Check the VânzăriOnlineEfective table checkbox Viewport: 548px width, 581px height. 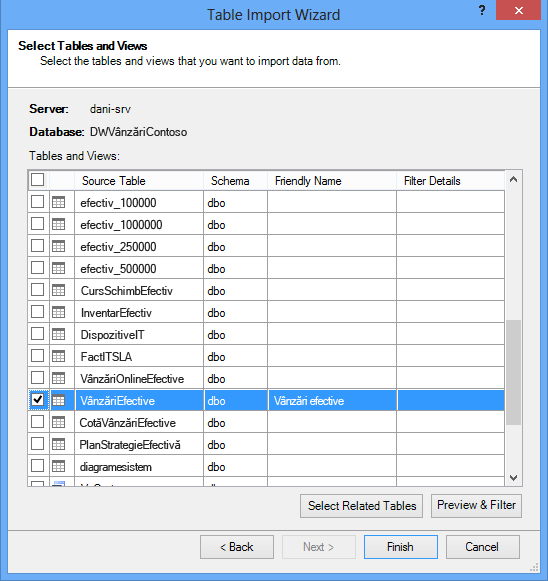click(37, 378)
